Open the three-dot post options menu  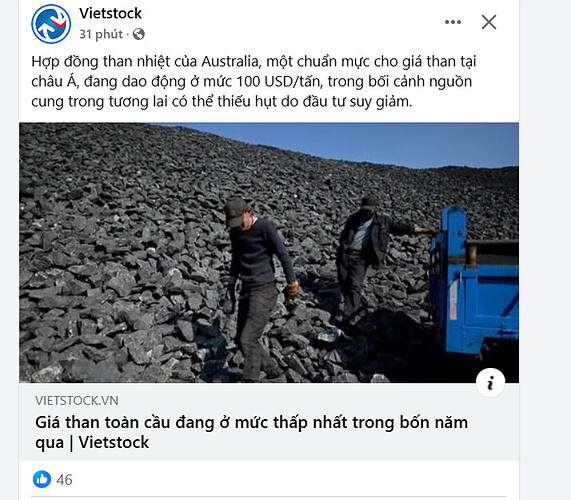(x=453, y=22)
